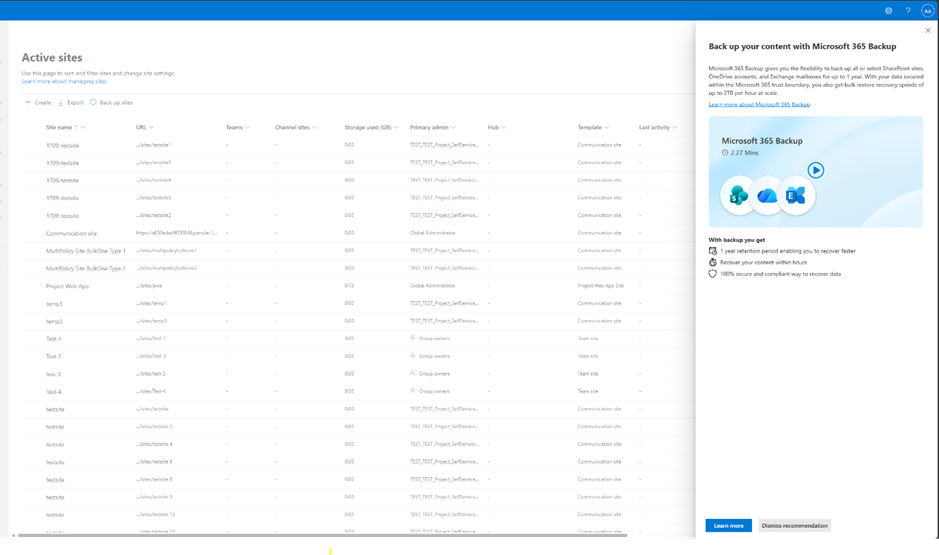Close the Microsoft 365 Backup panel
The height and width of the screenshot is (555, 939).
tap(928, 31)
